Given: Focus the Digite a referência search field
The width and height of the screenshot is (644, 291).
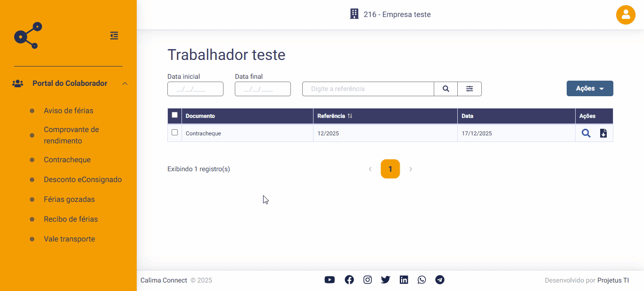Looking at the screenshot, I should (368, 89).
